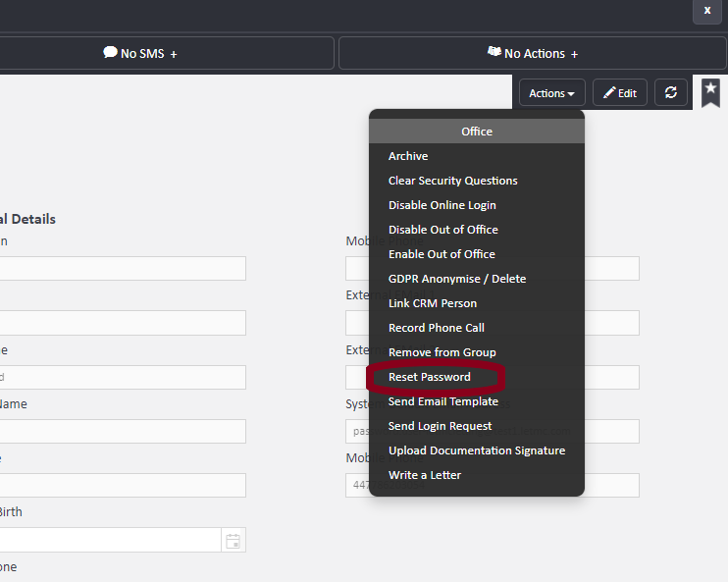
Task: Select Disable Online Login
Action: [x=442, y=205]
